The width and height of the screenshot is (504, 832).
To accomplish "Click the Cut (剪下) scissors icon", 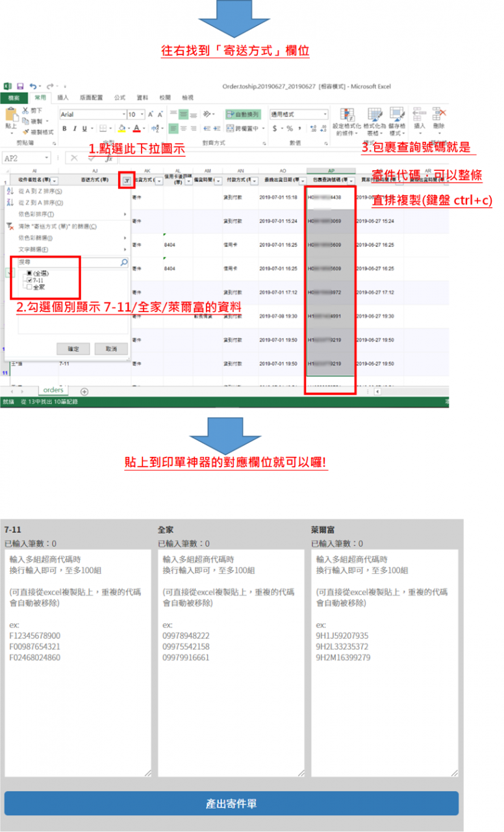I will [x=25, y=110].
